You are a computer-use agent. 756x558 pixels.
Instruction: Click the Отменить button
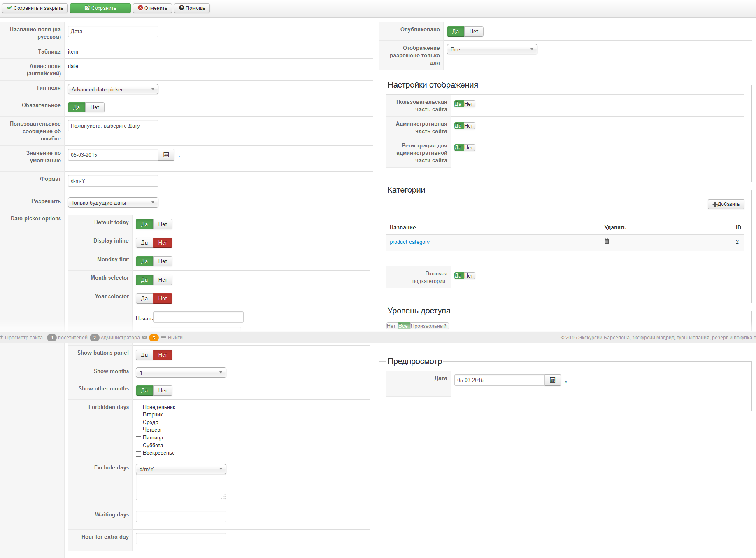pyautogui.click(x=152, y=8)
